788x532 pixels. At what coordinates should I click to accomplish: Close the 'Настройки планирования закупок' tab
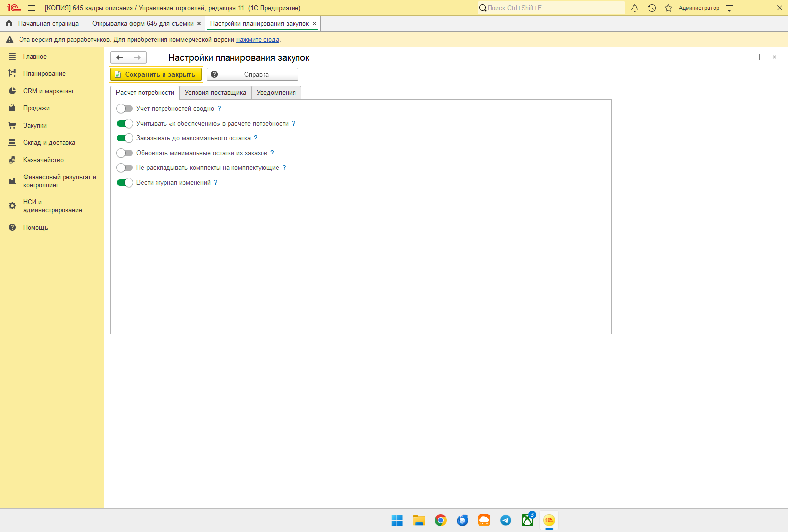tap(314, 24)
